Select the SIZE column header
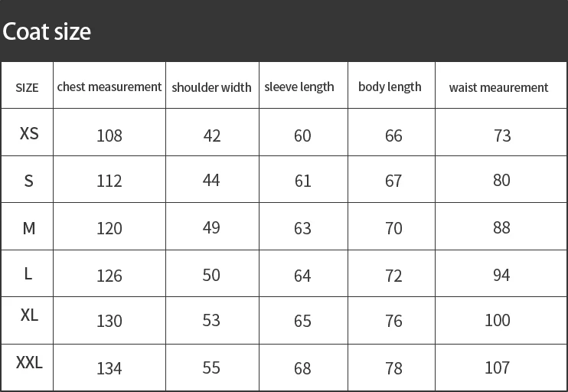This screenshot has height=392, width=568. 27,87
